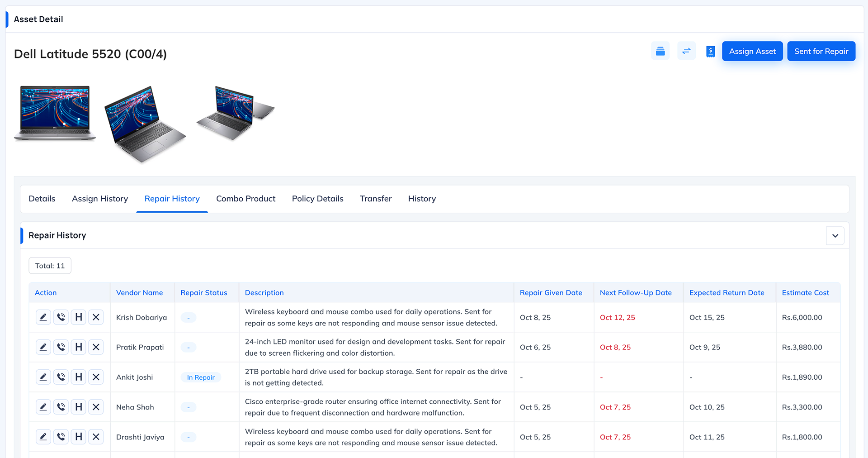The image size is (868, 458).
Task: Click the stack icon near Assign Asset
Action: tap(660, 51)
